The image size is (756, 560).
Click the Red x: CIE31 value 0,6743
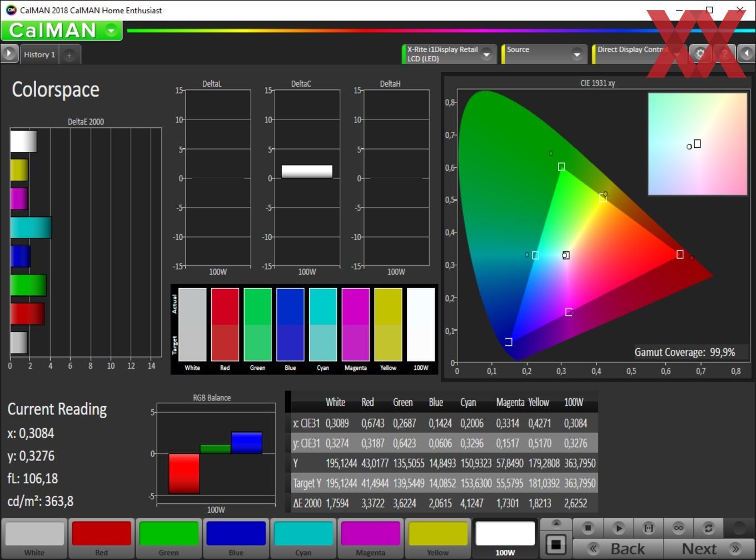click(x=373, y=423)
